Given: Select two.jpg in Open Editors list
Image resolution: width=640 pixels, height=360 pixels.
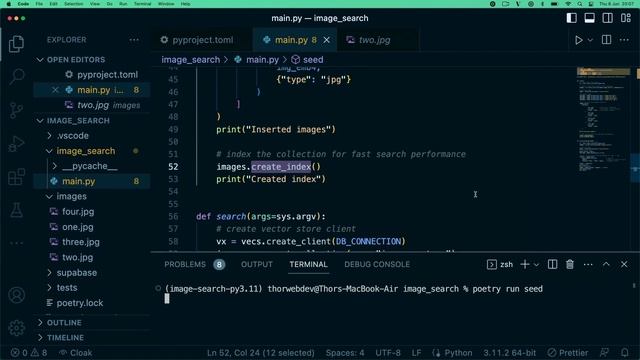Looking at the screenshot, I should [92, 105].
